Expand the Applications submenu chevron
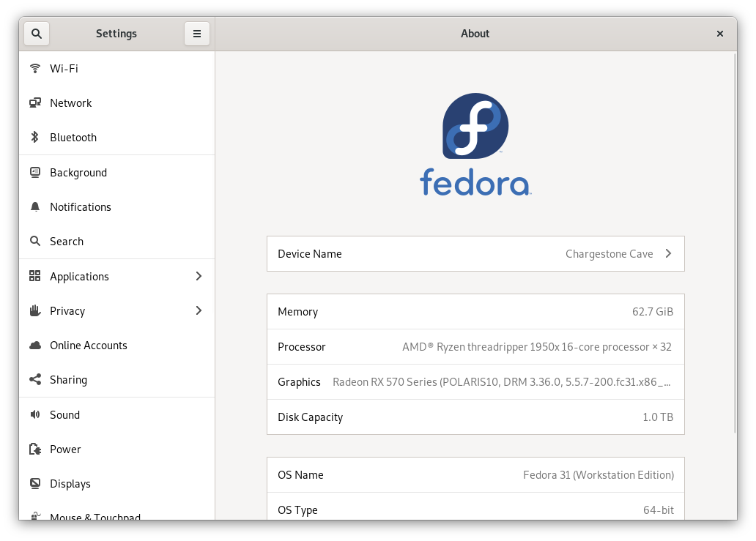 point(199,276)
